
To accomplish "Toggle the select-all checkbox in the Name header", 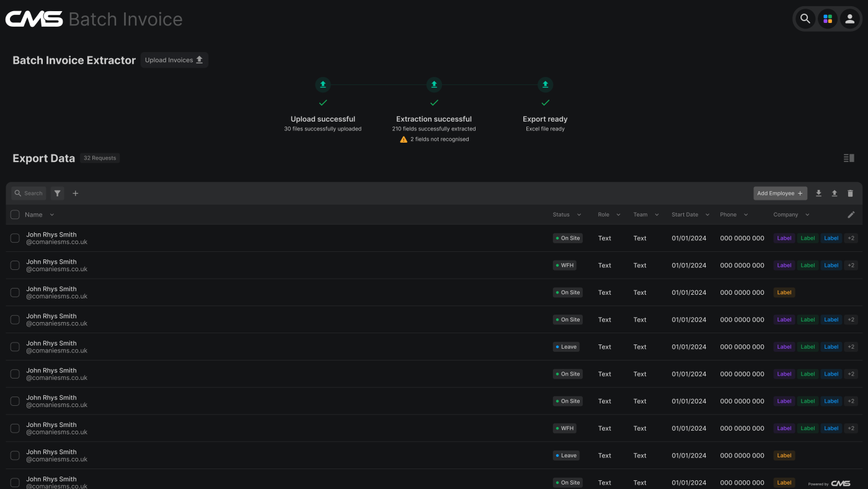I will point(15,214).
